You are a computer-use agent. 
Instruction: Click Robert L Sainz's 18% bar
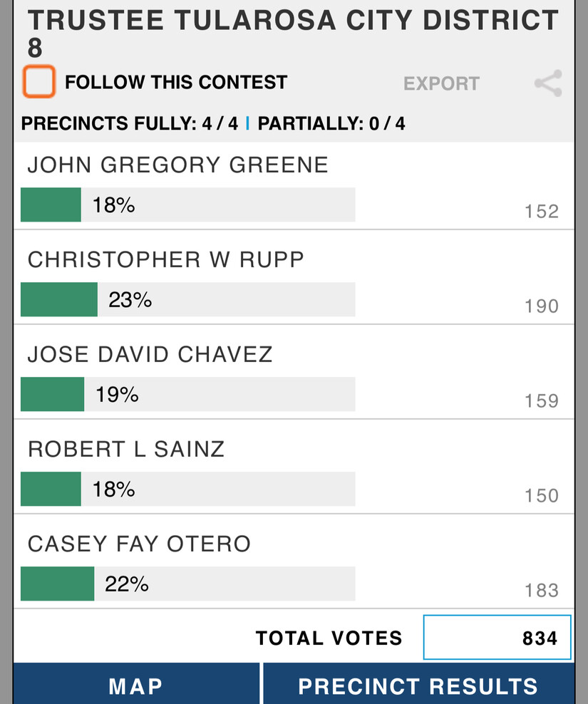(x=51, y=490)
